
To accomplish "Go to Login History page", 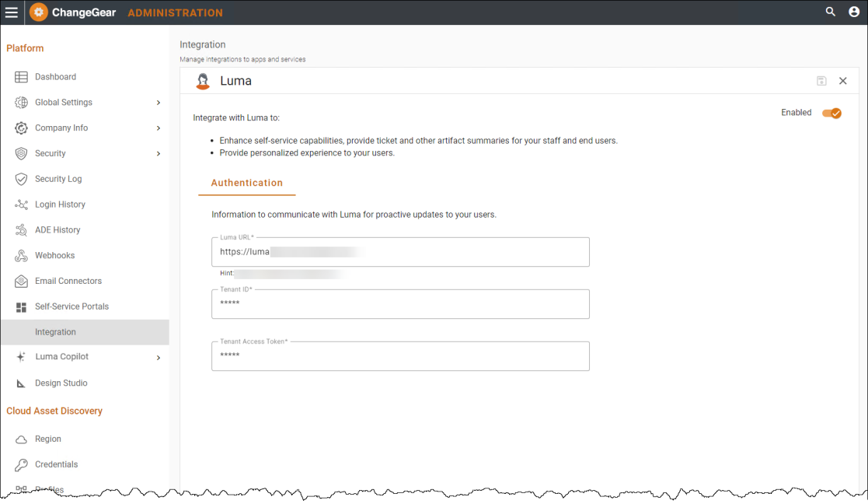I will pos(60,205).
